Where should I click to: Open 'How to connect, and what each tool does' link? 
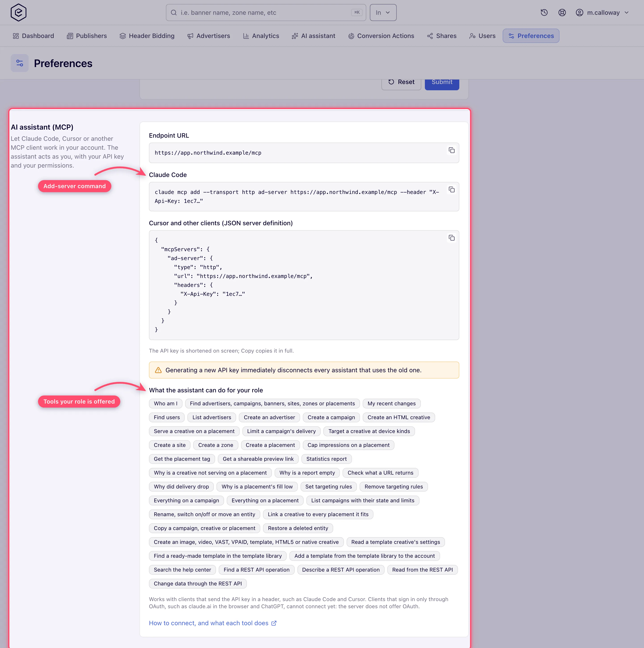[213, 623]
